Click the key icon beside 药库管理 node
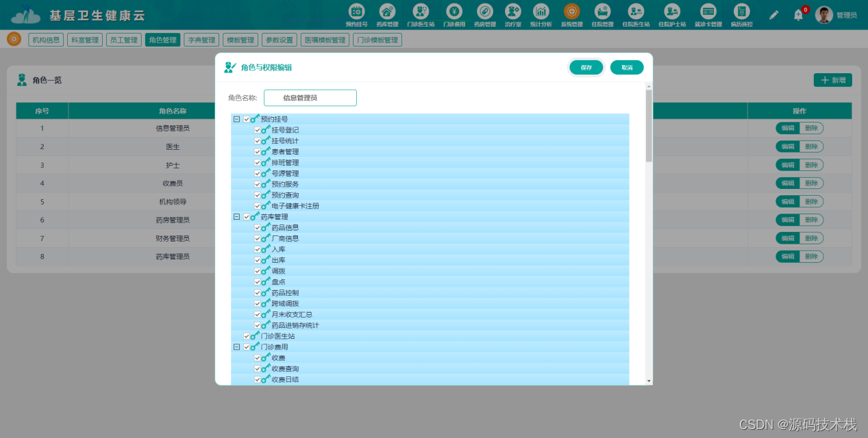 [255, 216]
